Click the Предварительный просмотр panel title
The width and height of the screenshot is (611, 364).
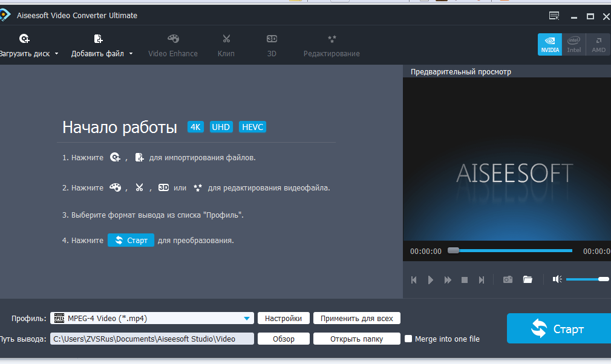(x=460, y=71)
